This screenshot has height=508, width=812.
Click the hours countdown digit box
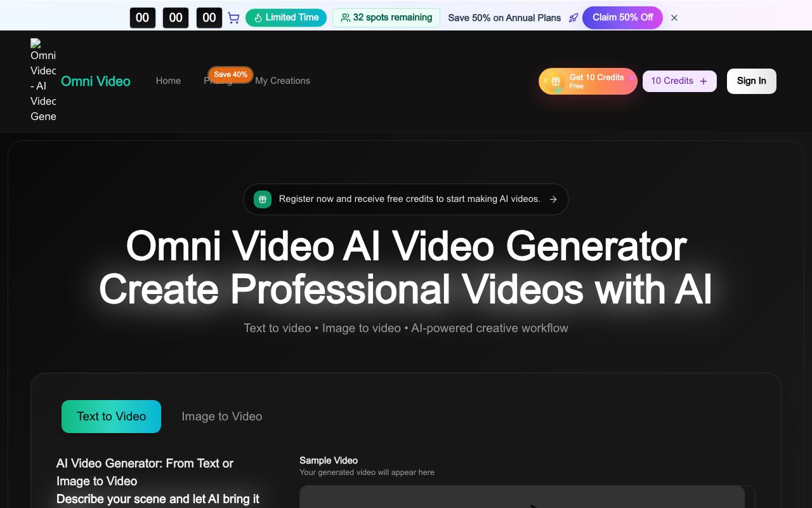click(143, 18)
